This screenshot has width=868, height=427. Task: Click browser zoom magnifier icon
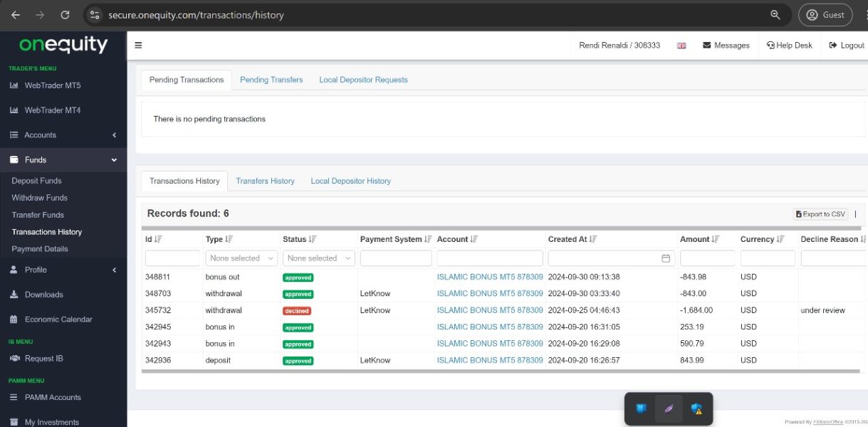(775, 15)
